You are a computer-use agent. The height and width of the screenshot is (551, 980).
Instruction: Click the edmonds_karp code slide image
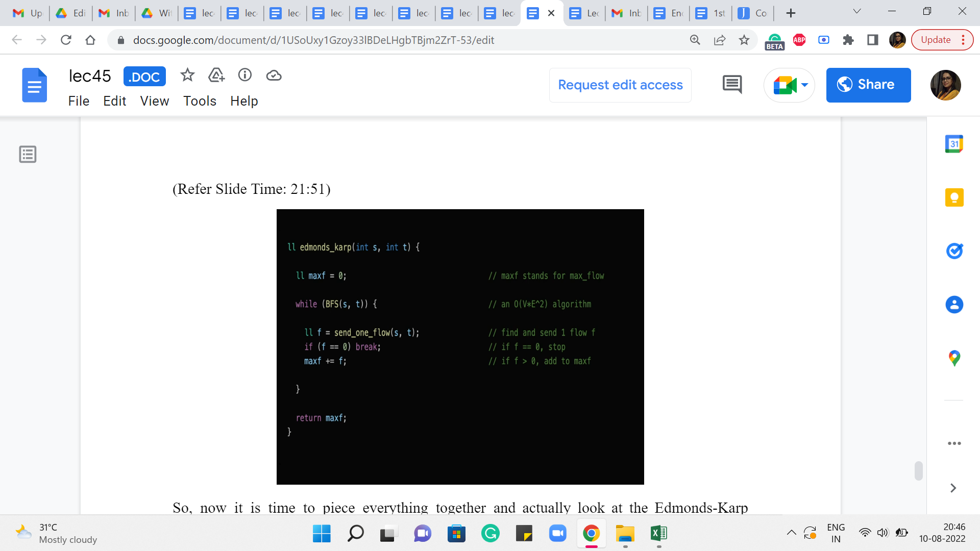[x=460, y=347]
